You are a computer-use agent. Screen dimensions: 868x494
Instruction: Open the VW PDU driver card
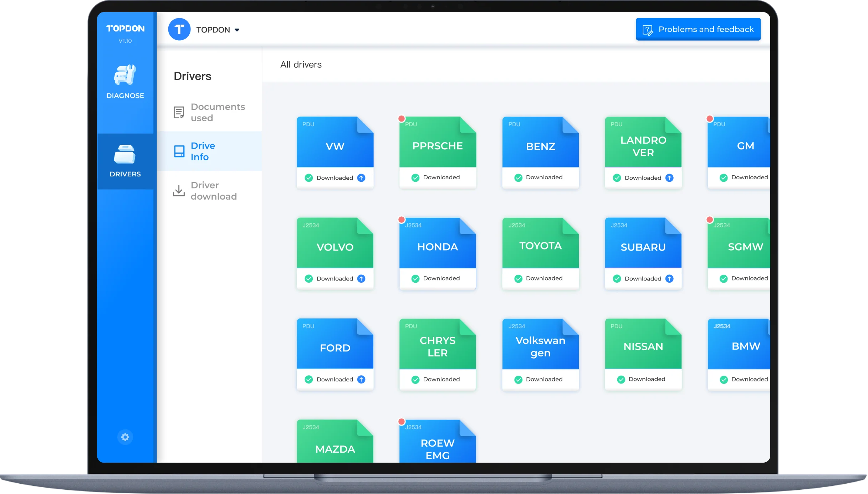335,153
